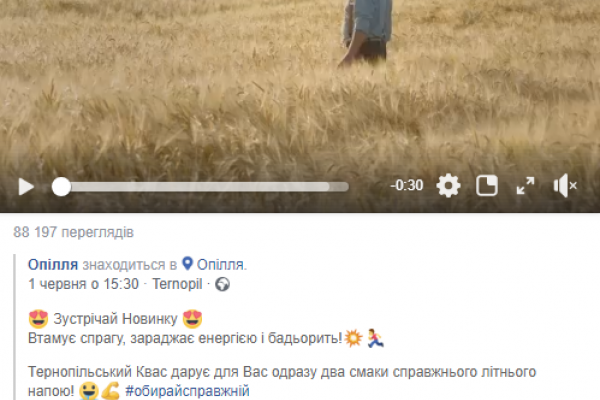This screenshot has height=400, width=600.
Task: Click the globe public audience icon
Action: [222, 284]
